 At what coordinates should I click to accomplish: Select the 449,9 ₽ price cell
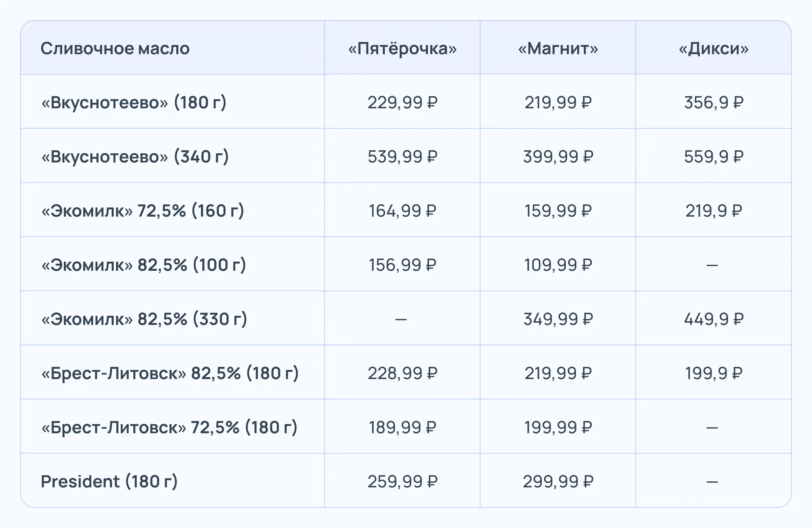click(x=714, y=319)
